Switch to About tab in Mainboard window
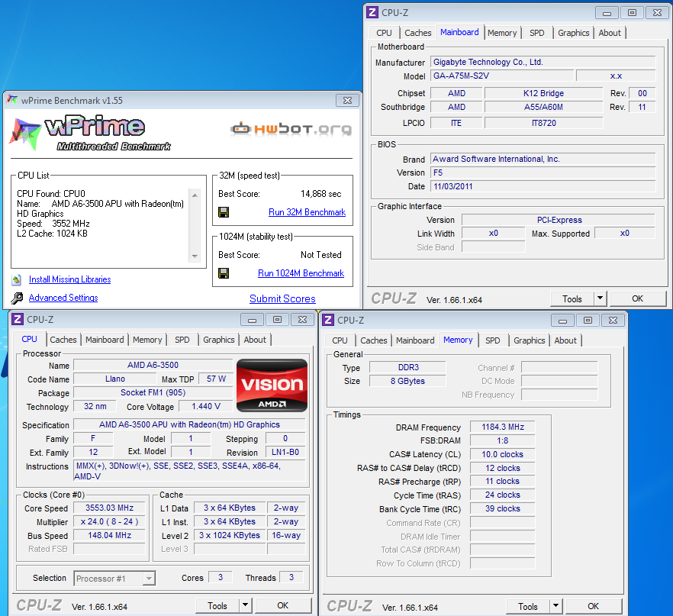 [x=610, y=33]
